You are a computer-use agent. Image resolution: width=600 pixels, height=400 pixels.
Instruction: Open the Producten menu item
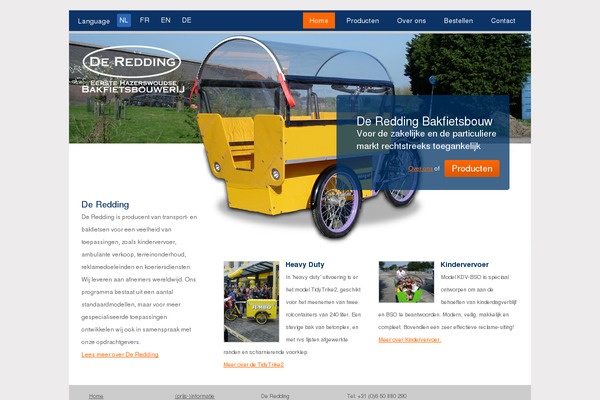coord(362,21)
